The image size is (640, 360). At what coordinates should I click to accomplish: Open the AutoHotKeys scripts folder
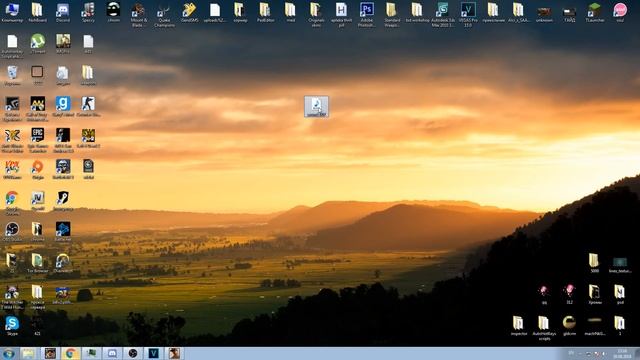point(544,328)
